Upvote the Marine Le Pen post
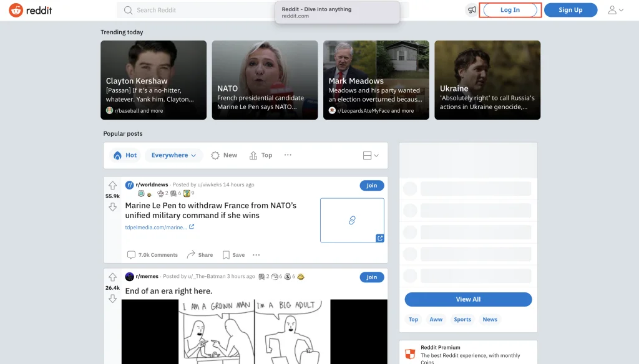The image size is (639, 364). click(x=112, y=186)
